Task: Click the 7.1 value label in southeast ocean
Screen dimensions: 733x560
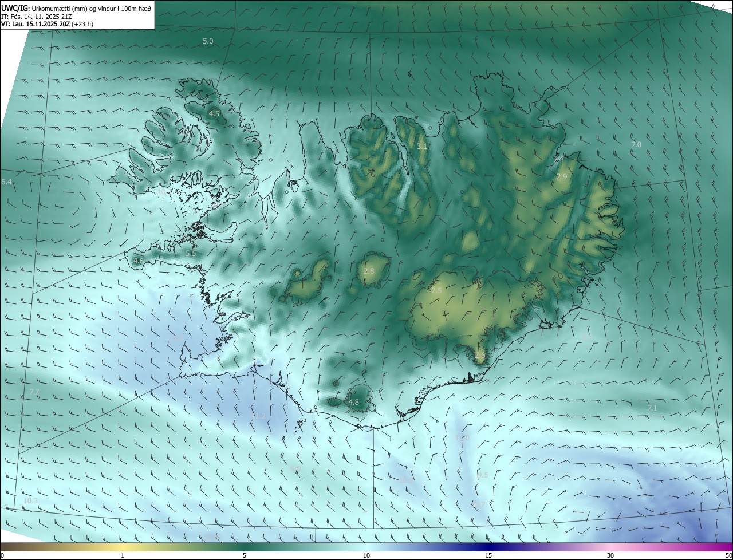Action: (652, 408)
